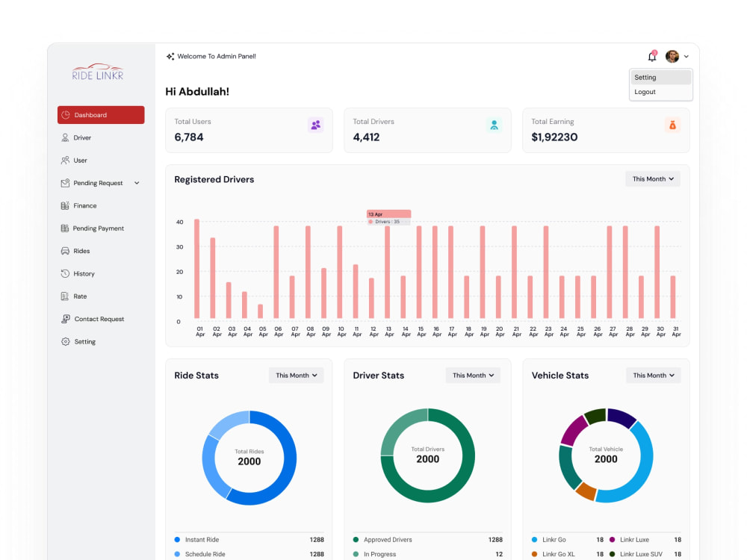
Task: Click the 05 Apr bar in chart
Action: pos(260,311)
